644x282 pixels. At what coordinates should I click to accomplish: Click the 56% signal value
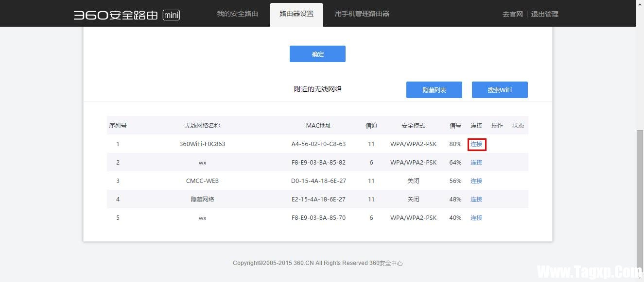point(455,181)
